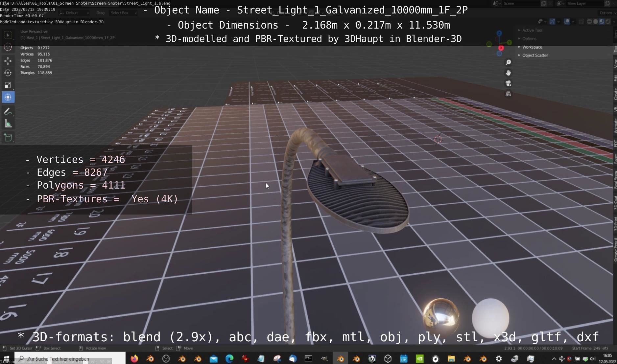617x364 pixels.
Task: Click the highlighted Transform tool
Action: click(8, 97)
